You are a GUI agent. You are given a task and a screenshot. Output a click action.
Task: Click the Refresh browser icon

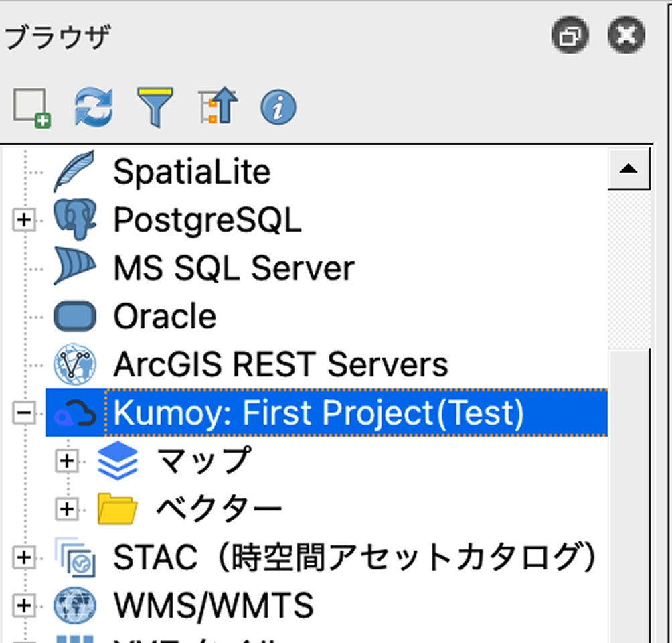coord(94,105)
